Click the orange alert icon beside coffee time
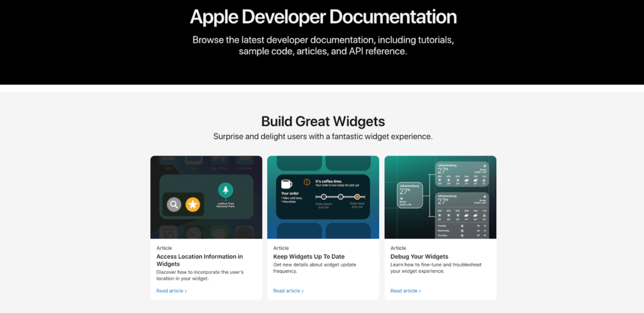This screenshot has height=313, width=644. coord(307,182)
